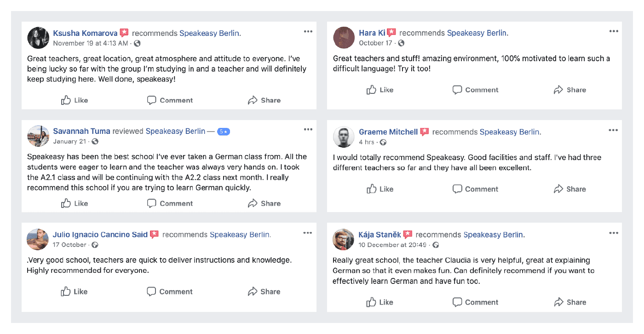Click the 5-star rating badge on Savannah's review
The height and width of the screenshot is (334, 644).
[x=224, y=131]
